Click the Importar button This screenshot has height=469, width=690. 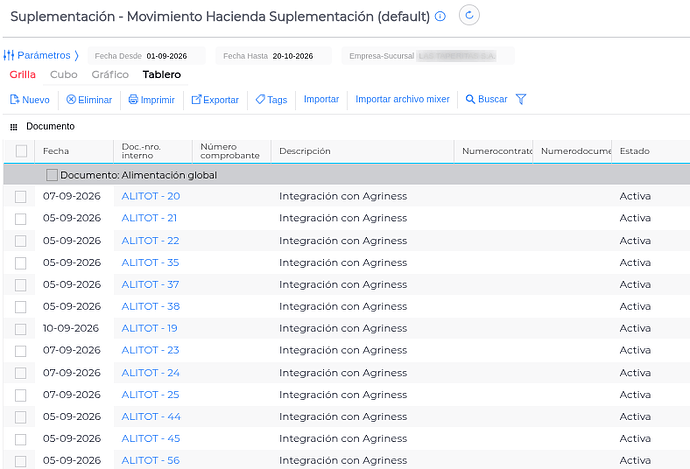[x=321, y=99]
